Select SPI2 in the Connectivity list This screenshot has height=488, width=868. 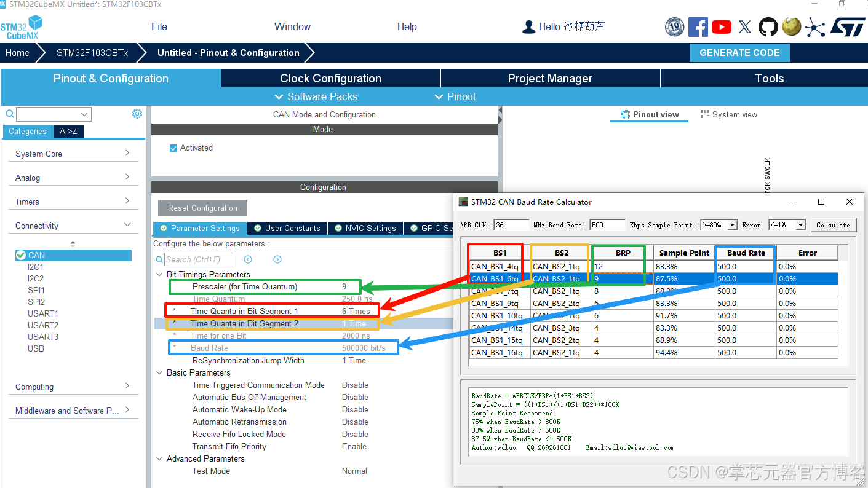36,302
